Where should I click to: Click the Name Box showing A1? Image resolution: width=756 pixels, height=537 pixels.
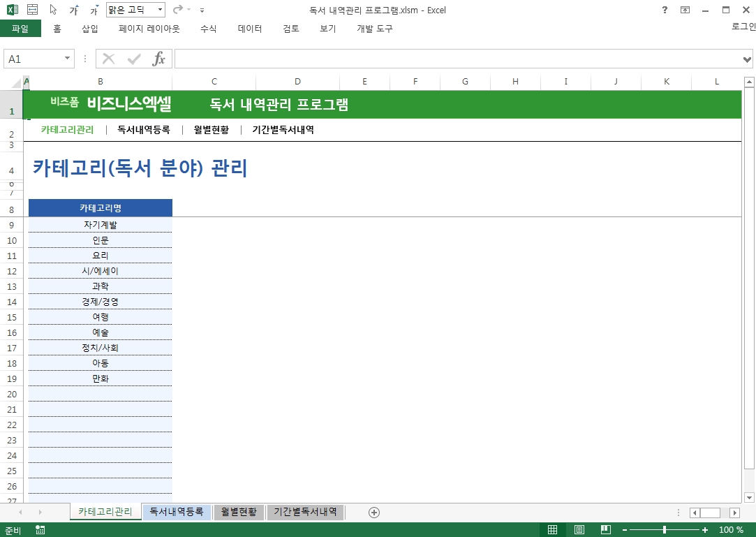click(x=34, y=59)
